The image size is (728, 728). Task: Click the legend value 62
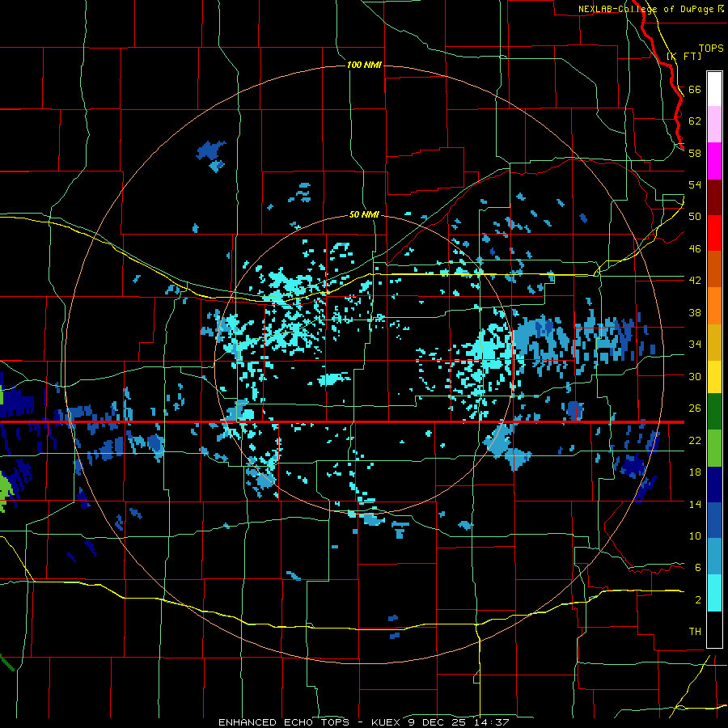click(695, 121)
